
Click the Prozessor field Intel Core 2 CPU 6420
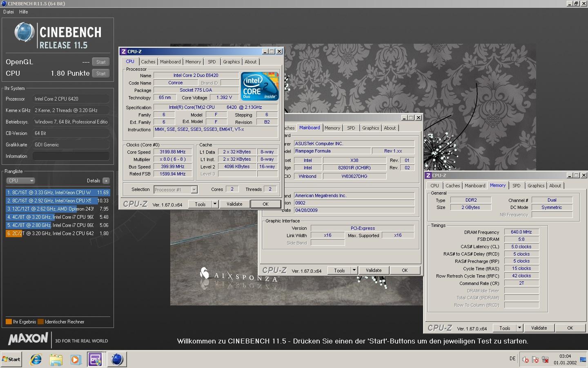(71, 99)
